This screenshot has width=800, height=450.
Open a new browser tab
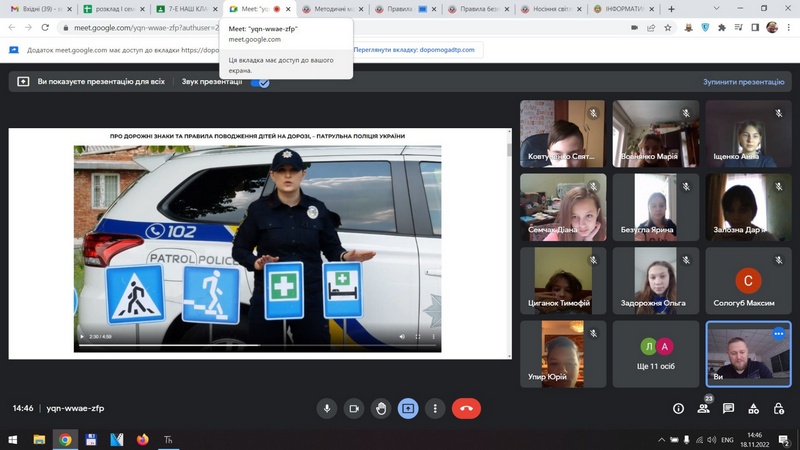coord(671,9)
